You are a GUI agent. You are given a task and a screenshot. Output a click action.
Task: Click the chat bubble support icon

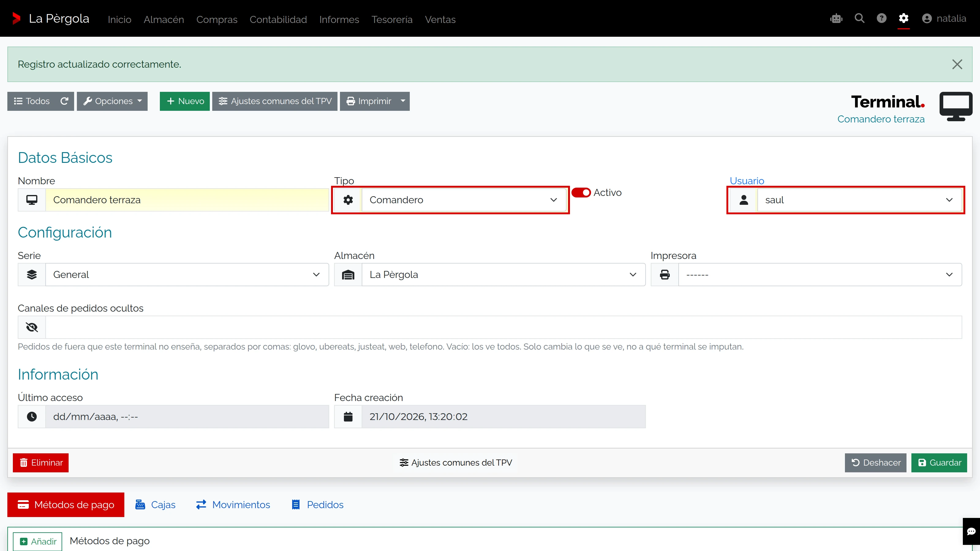(971, 531)
